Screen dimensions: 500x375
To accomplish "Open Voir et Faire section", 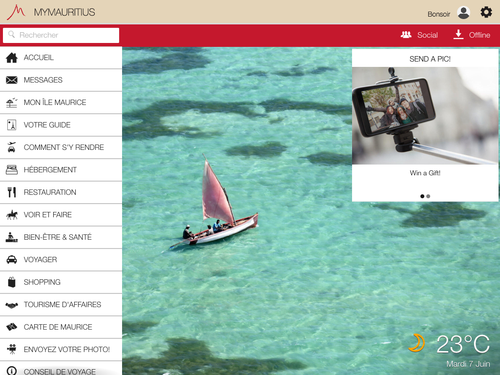I will [61, 215].
